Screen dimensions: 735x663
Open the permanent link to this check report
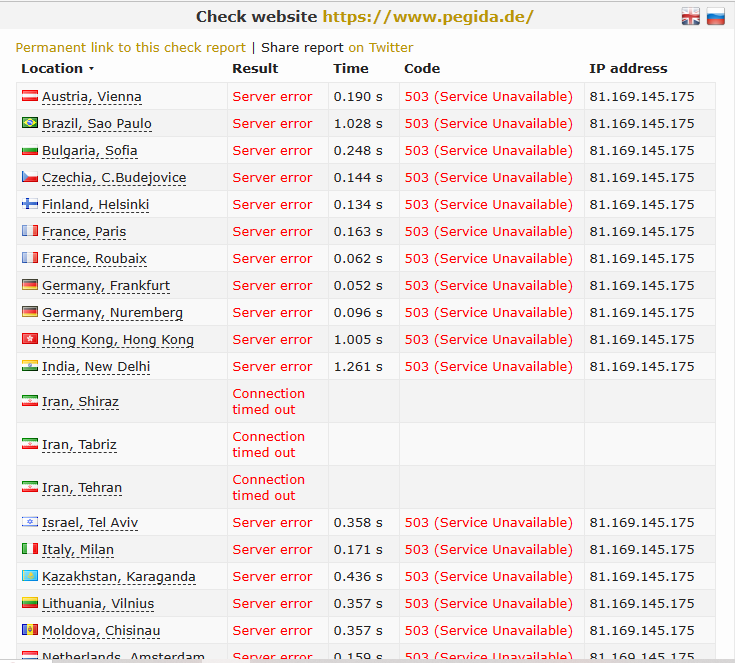coord(130,47)
